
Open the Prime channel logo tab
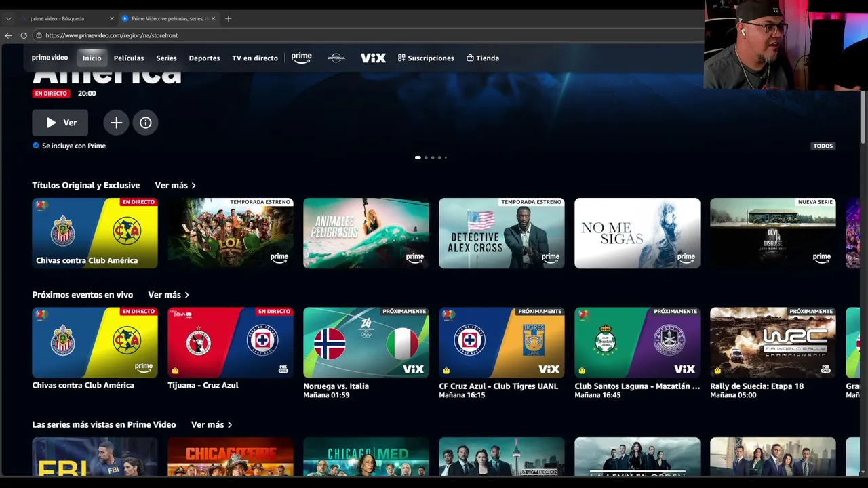[x=301, y=58]
